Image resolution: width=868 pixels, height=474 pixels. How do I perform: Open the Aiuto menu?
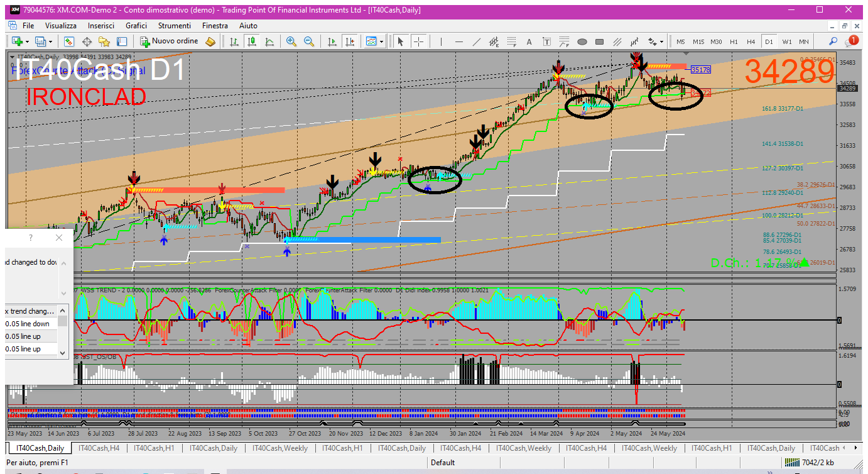(248, 26)
